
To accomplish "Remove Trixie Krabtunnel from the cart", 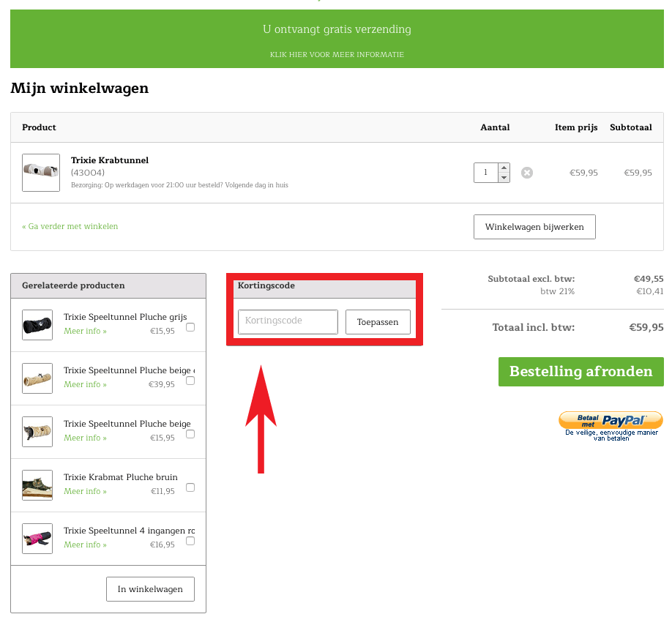I will click(527, 173).
